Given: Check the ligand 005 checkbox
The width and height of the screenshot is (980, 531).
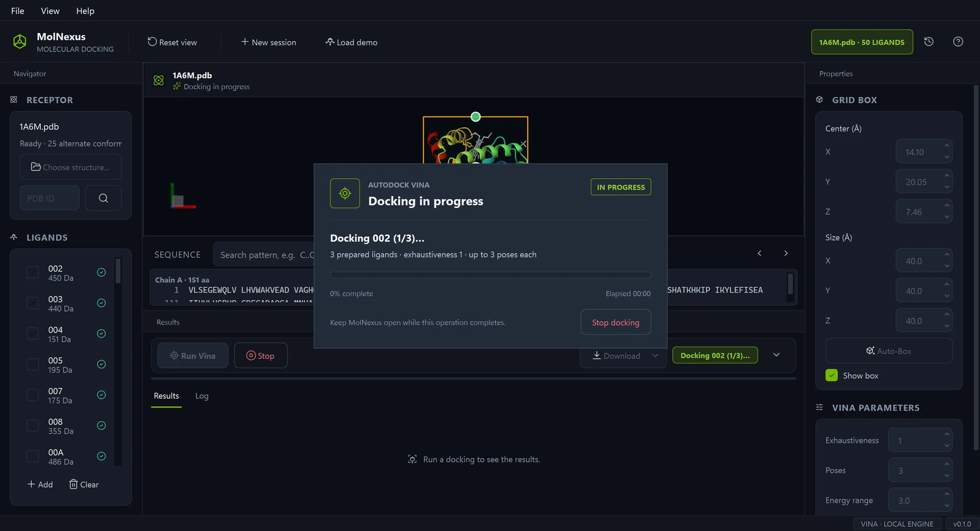Looking at the screenshot, I should pyautogui.click(x=33, y=365).
